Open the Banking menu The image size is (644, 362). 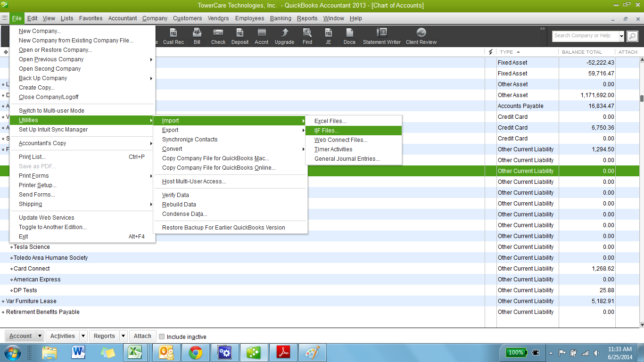pyautogui.click(x=281, y=18)
